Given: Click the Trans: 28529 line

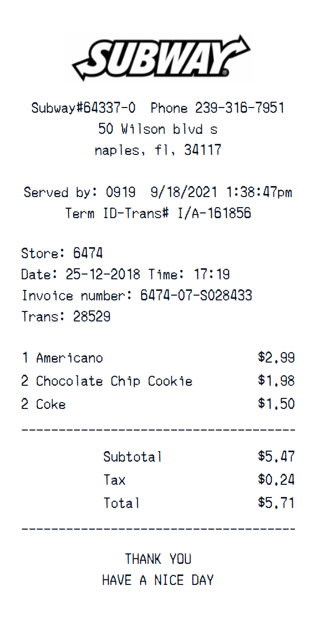Looking at the screenshot, I should point(66,317).
